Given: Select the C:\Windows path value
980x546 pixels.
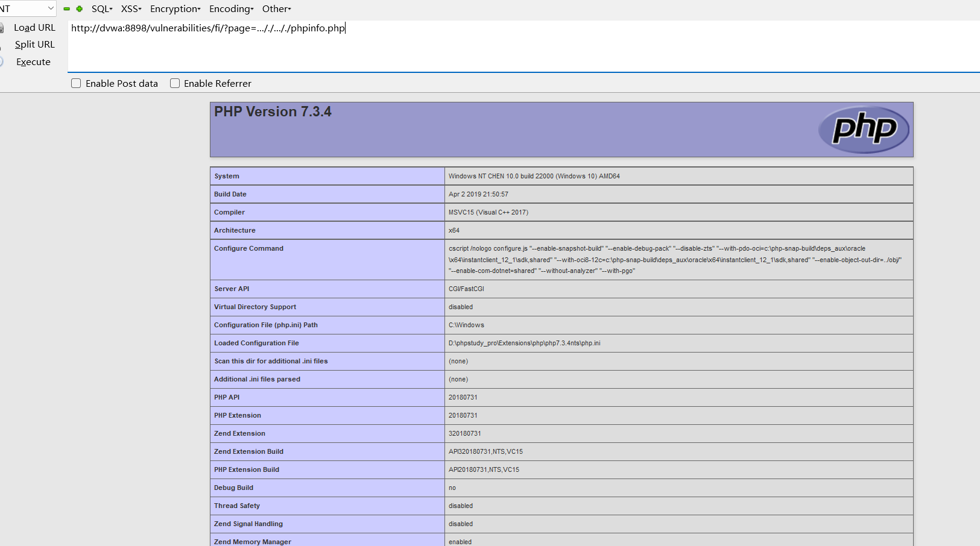Looking at the screenshot, I should click(466, 325).
